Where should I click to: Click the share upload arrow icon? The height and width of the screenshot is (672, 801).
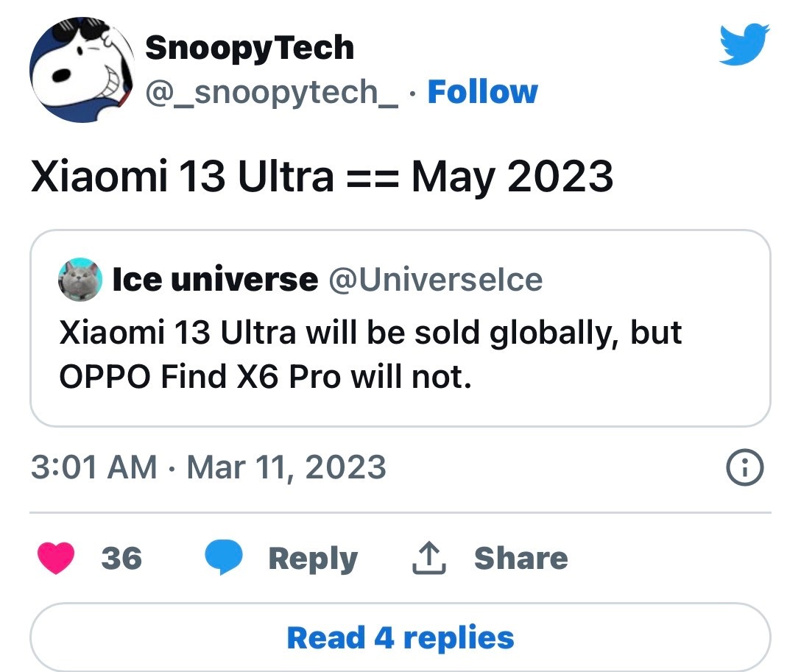coord(428,559)
